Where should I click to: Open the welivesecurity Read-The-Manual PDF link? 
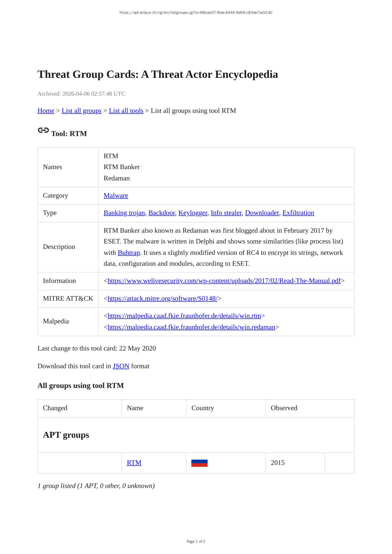click(224, 281)
